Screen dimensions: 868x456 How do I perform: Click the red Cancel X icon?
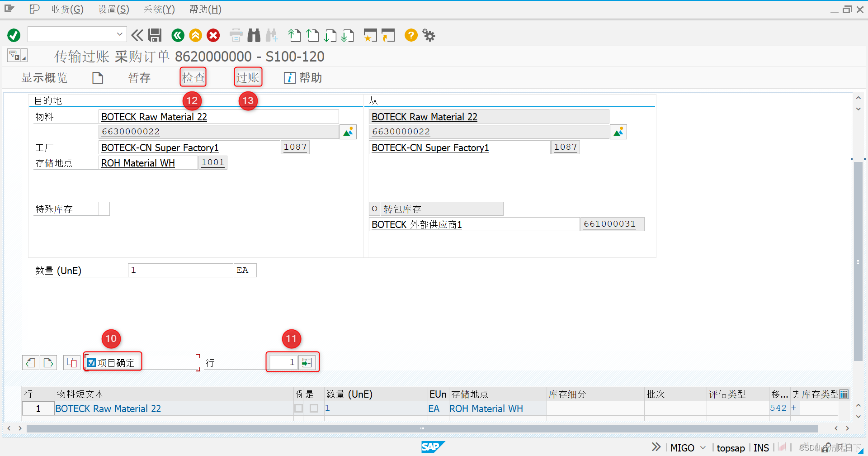pos(213,35)
